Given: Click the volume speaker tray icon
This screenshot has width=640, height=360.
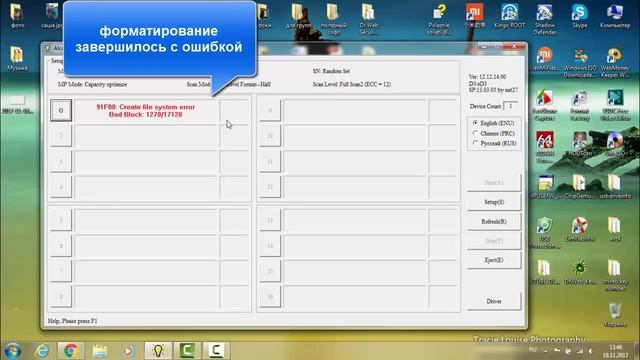Looking at the screenshot, I should click(x=590, y=351).
